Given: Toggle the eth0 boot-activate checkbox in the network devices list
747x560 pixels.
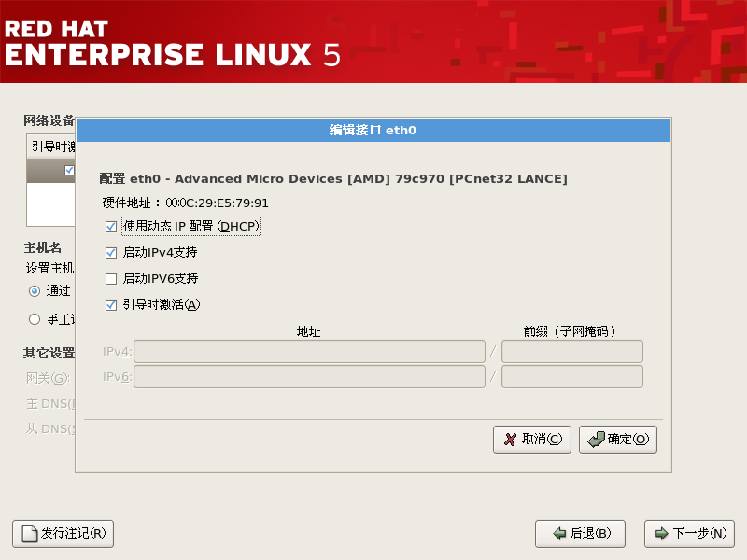Looking at the screenshot, I should tap(69, 170).
